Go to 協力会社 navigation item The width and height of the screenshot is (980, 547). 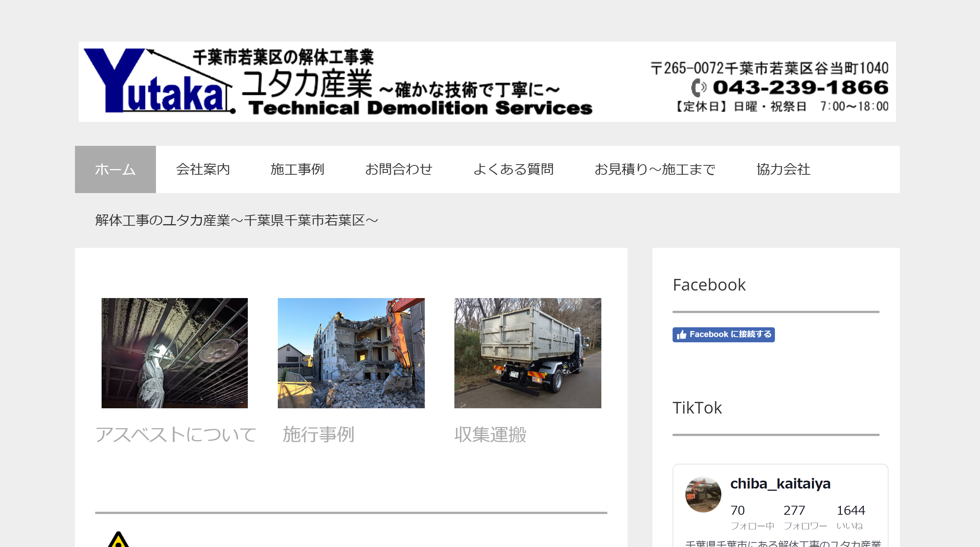coord(783,169)
